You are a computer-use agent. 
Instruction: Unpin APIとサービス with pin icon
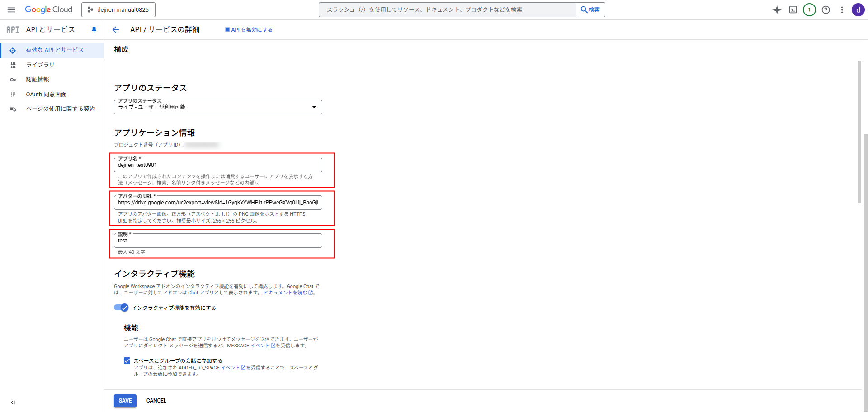pos(94,30)
